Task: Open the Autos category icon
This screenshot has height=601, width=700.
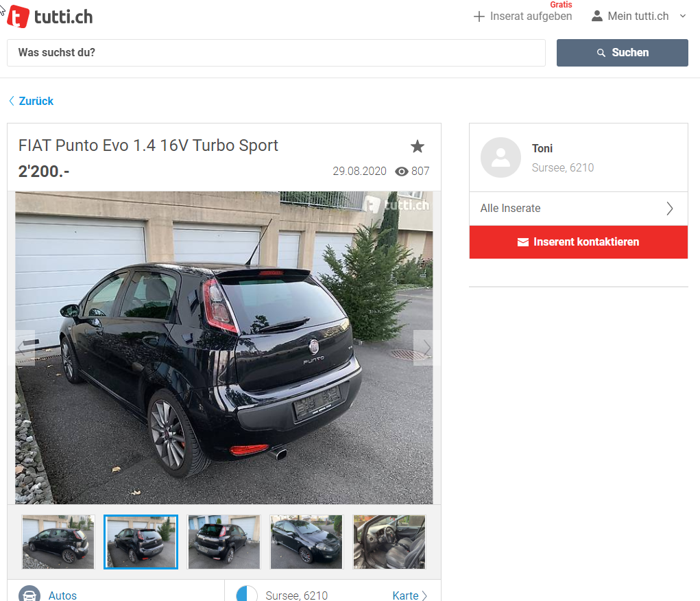Action: 29,594
